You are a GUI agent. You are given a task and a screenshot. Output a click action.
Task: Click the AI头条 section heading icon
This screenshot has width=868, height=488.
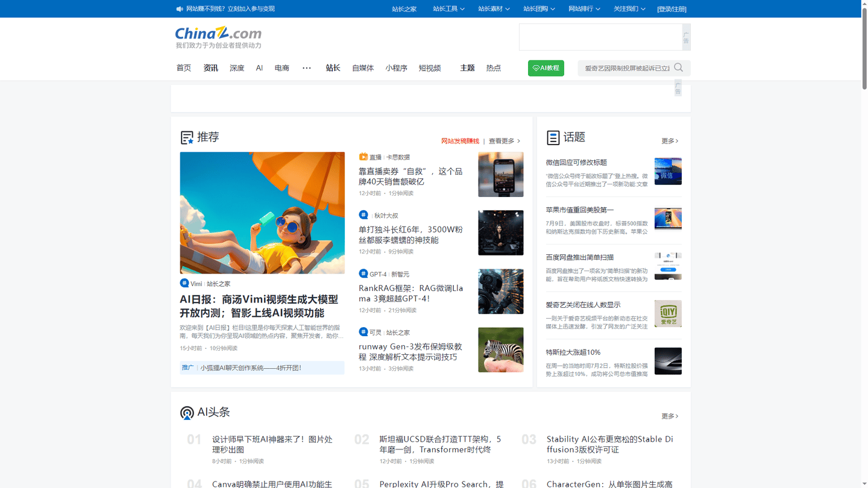[187, 413]
